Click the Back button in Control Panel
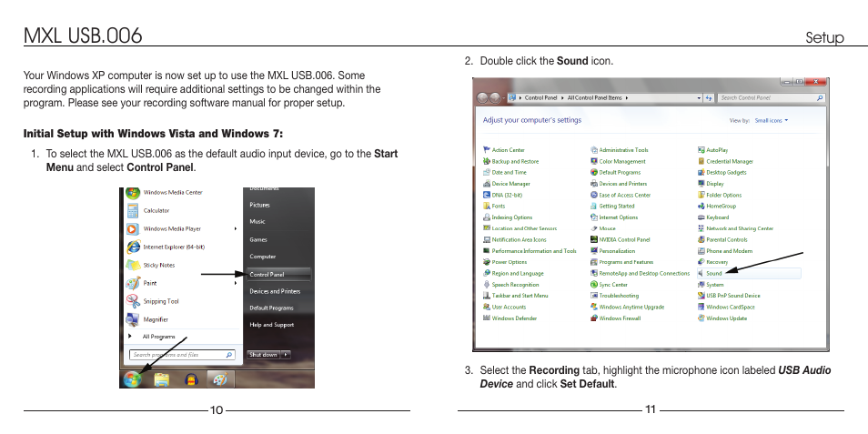 [x=483, y=98]
